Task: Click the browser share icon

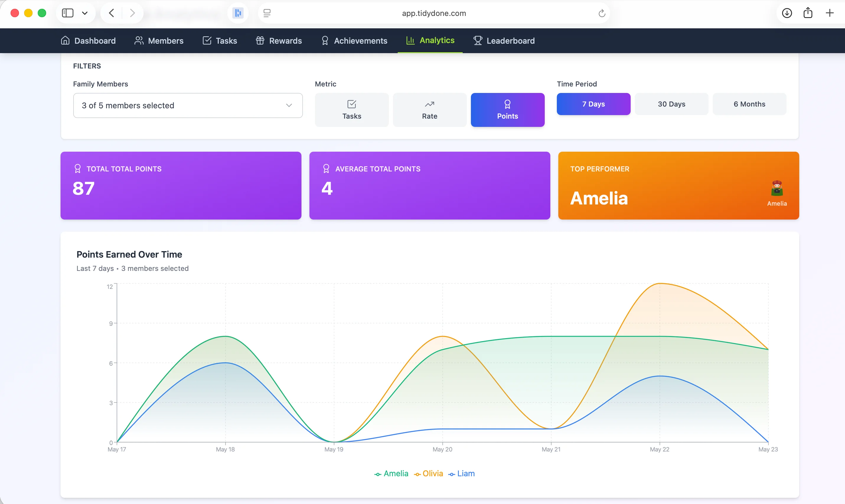Action: point(808,13)
